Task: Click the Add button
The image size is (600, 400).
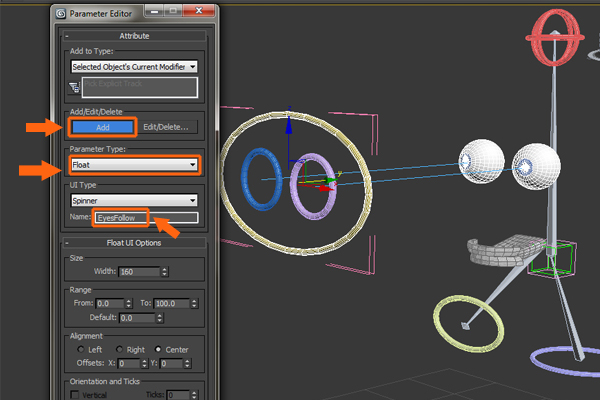Action: pos(103,127)
